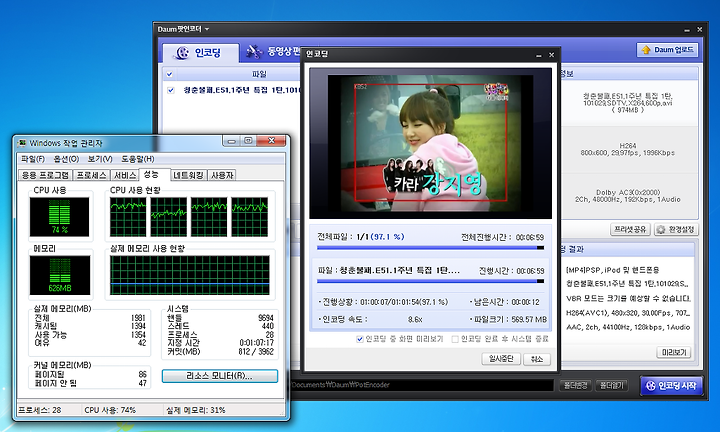
Task: Click the 실제 메모리 사용 현황 graph
Action: tap(190, 275)
